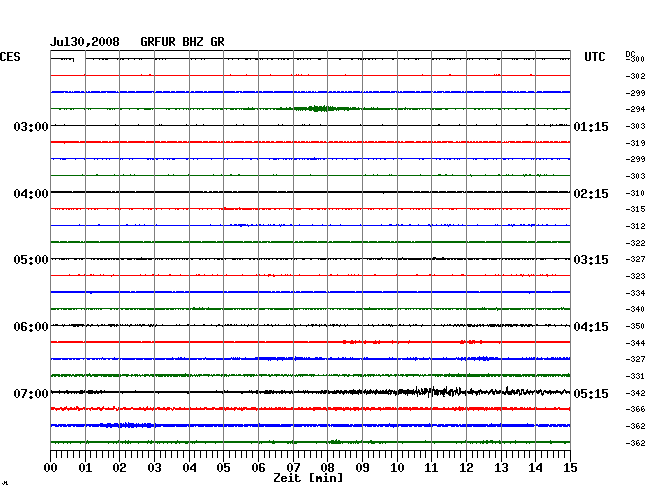This screenshot has height=494, width=650.
Task: Click the "09" minute axis label
Action: pos(362,468)
